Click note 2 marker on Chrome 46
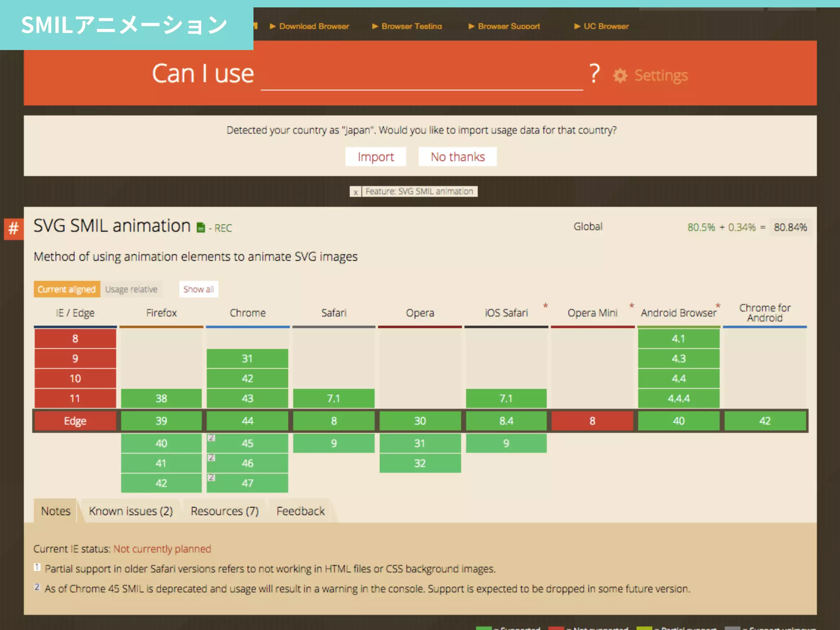 coord(211,457)
